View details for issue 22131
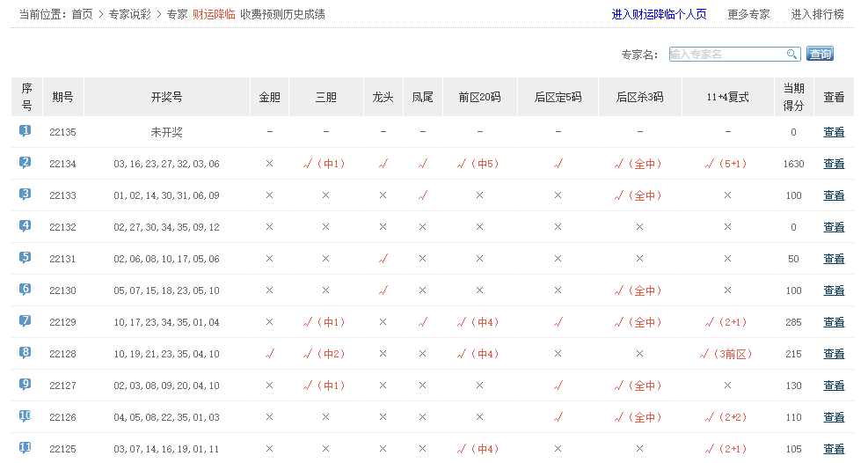Image resolution: width=868 pixels, height=463 pixels. [x=834, y=259]
